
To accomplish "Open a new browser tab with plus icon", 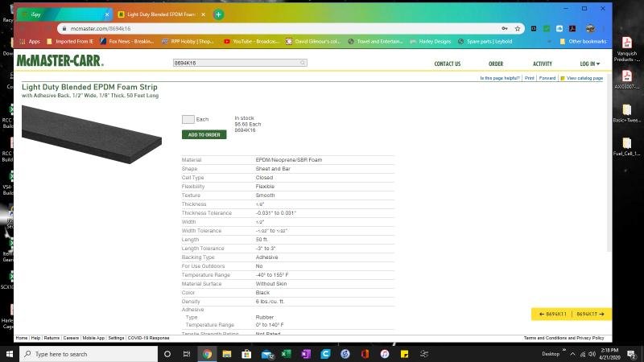I will [x=218, y=14].
